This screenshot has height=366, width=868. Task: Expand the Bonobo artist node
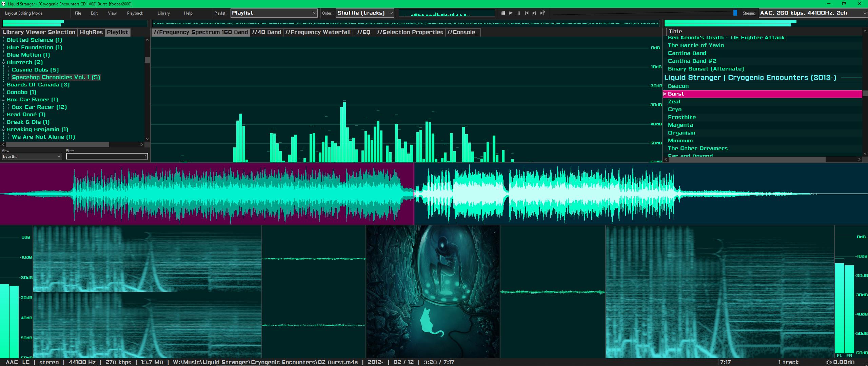coord(4,93)
